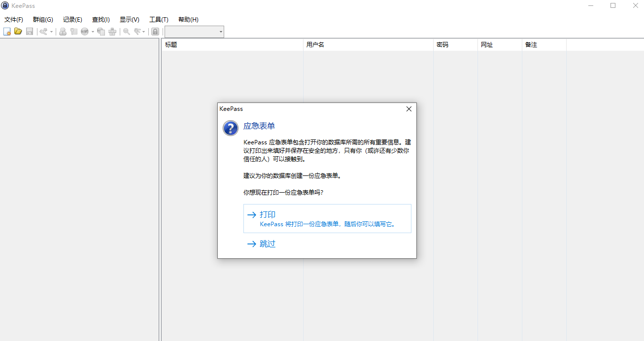
Task: Click the 用户名 column header
Action: click(368, 44)
